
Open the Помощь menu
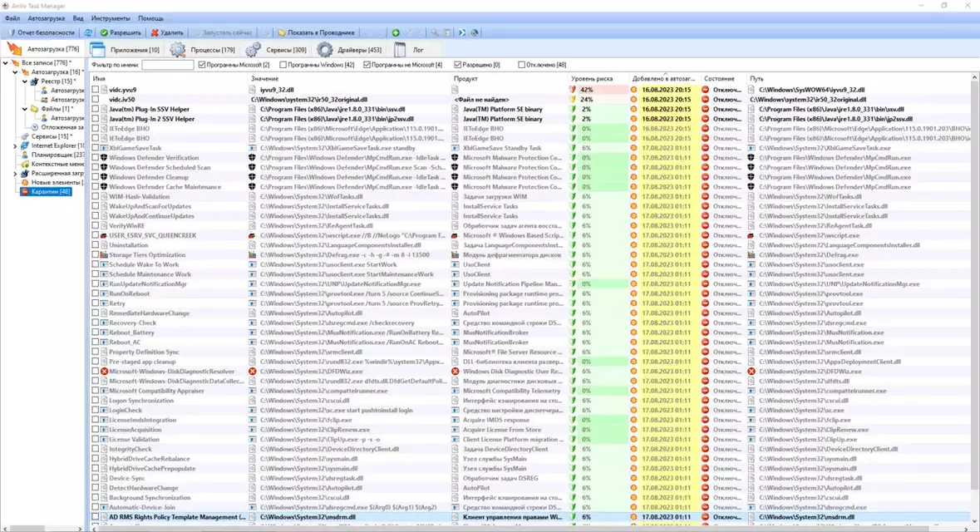(150, 19)
